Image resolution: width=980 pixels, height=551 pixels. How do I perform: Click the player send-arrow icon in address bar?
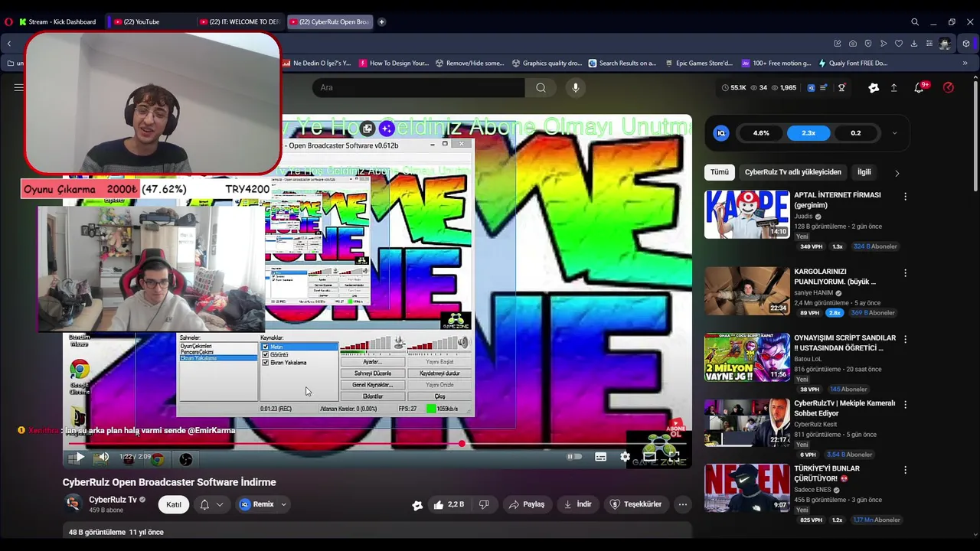884,44
